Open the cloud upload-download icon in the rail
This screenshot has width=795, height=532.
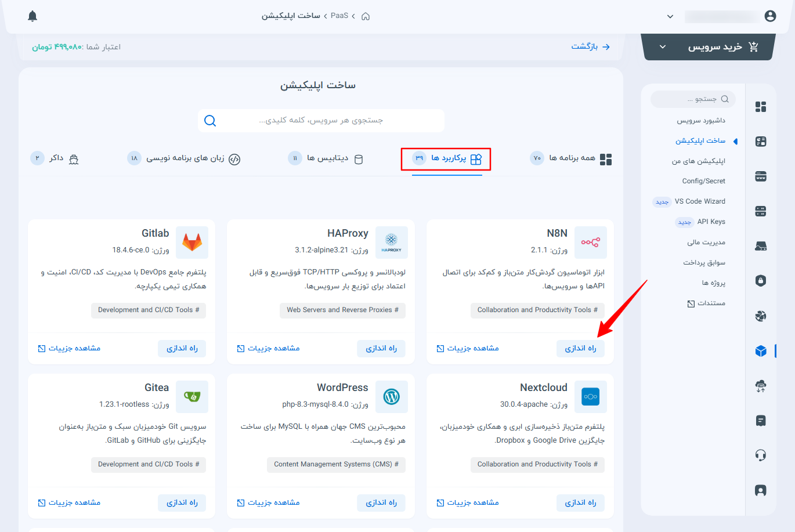[761, 386]
